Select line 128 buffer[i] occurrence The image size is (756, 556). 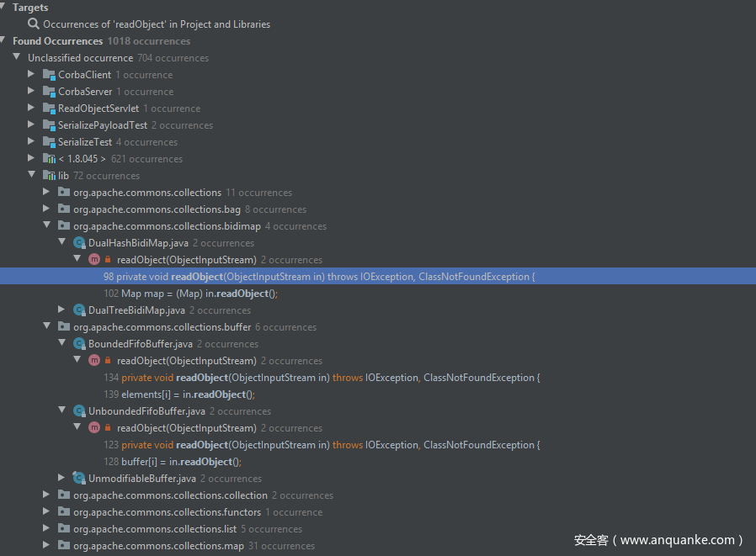(x=173, y=462)
